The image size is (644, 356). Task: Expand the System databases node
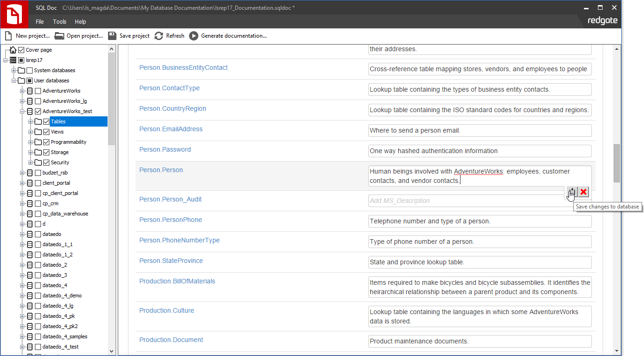coord(14,70)
